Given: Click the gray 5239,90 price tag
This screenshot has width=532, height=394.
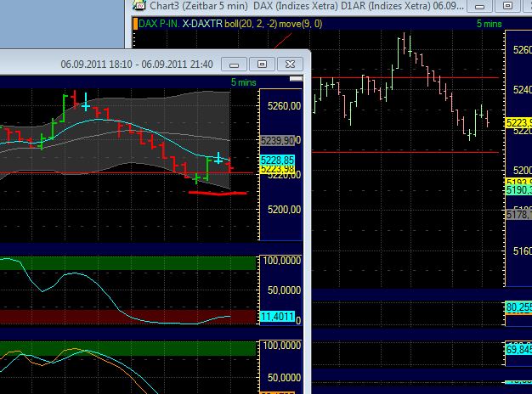Looking at the screenshot, I should tap(278, 141).
